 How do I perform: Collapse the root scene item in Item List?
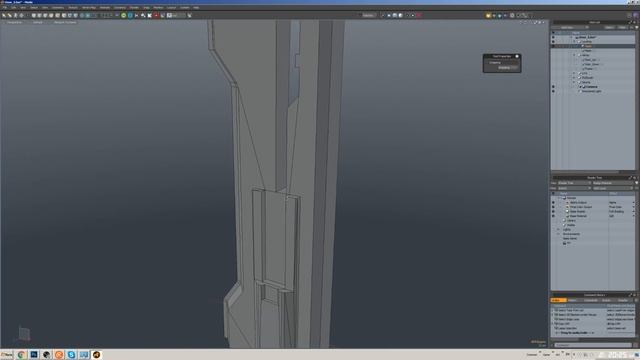coord(571,37)
